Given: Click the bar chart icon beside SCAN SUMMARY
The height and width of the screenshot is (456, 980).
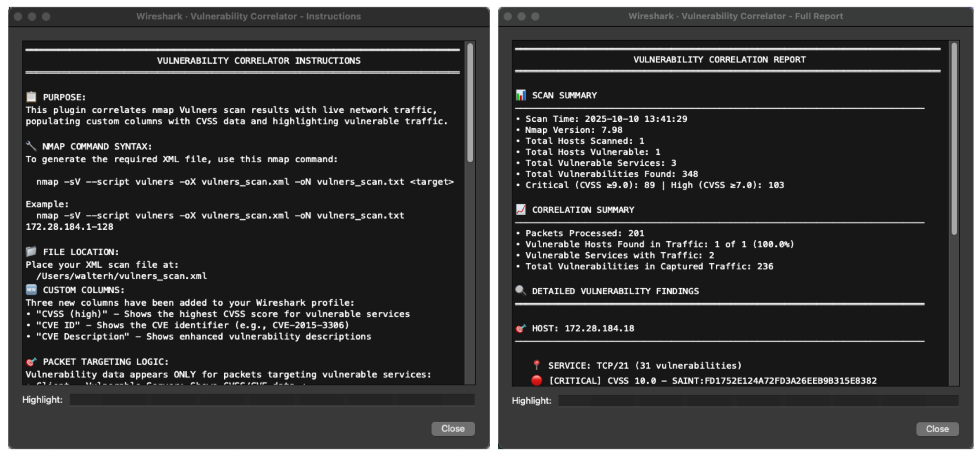Looking at the screenshot, I should pyautogui.click(x=521, y=95).
